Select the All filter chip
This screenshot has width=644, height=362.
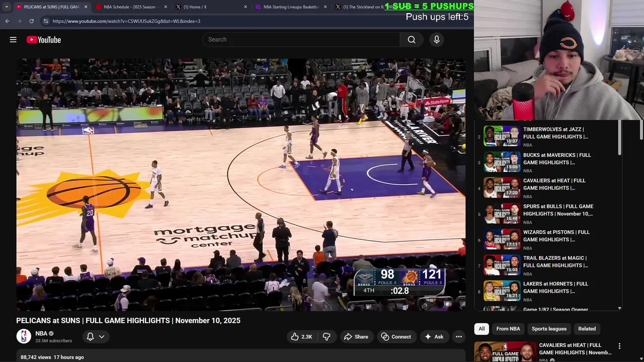[481, 329]
